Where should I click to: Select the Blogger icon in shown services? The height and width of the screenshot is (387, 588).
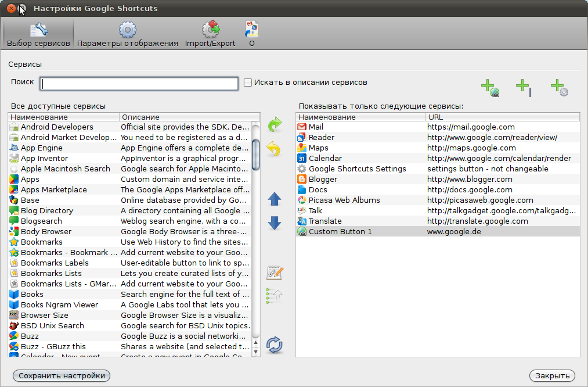(x=301, y=180)
